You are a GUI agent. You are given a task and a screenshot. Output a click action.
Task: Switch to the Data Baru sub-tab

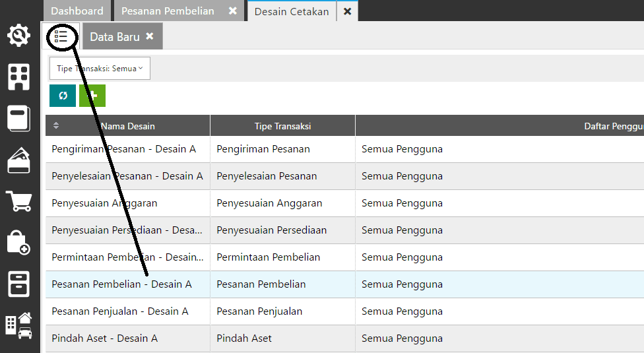[115, 36]
